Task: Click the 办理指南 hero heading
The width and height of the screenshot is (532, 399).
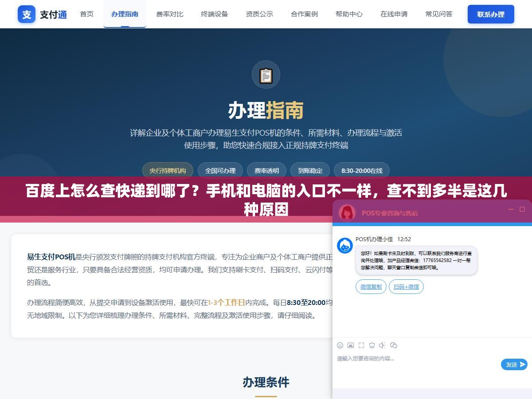Action: [x=266, y=110]
